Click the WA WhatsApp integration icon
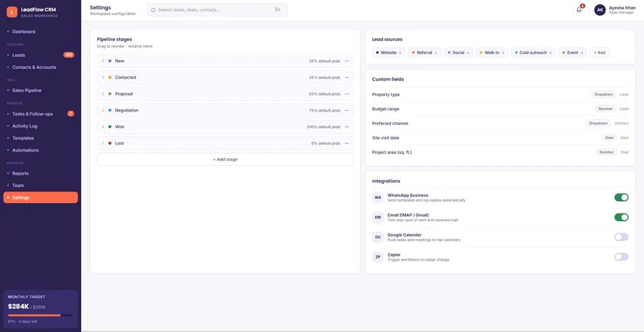 378,197
